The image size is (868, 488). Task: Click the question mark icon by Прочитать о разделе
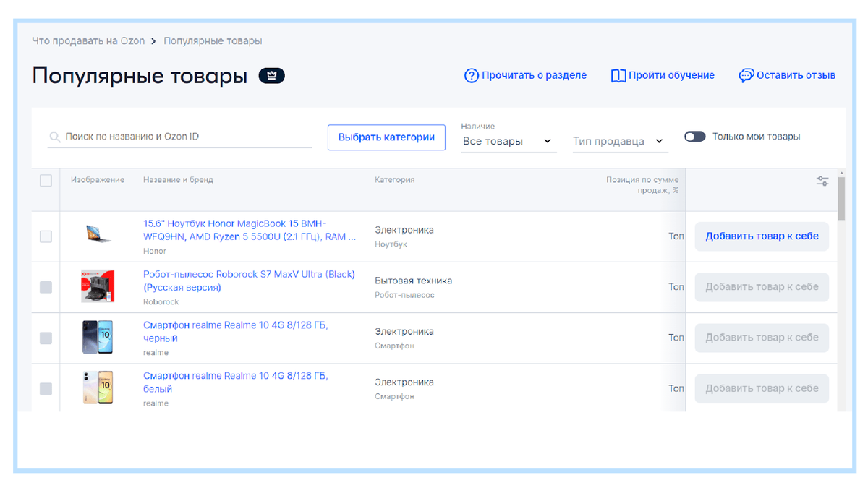point(472,75)
